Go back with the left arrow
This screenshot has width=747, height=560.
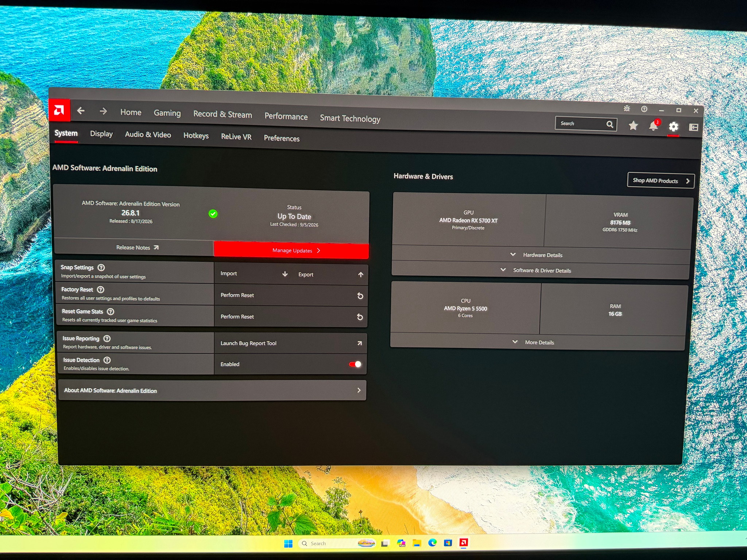81,110
